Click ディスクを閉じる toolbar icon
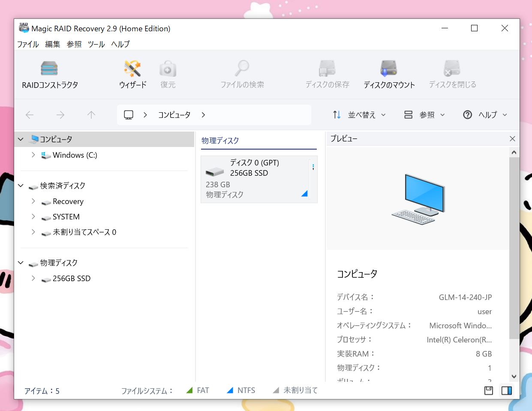Image resolution: width=532 pixels, height=411 pixels. pos(452,75)
